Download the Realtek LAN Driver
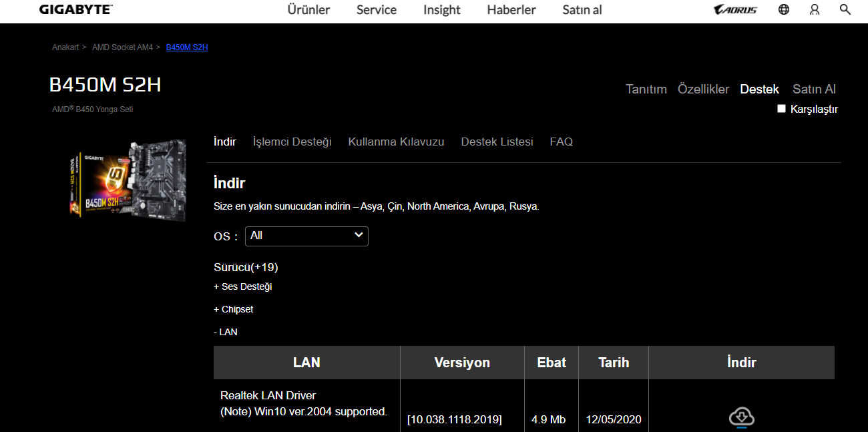 tap(741, 418)
